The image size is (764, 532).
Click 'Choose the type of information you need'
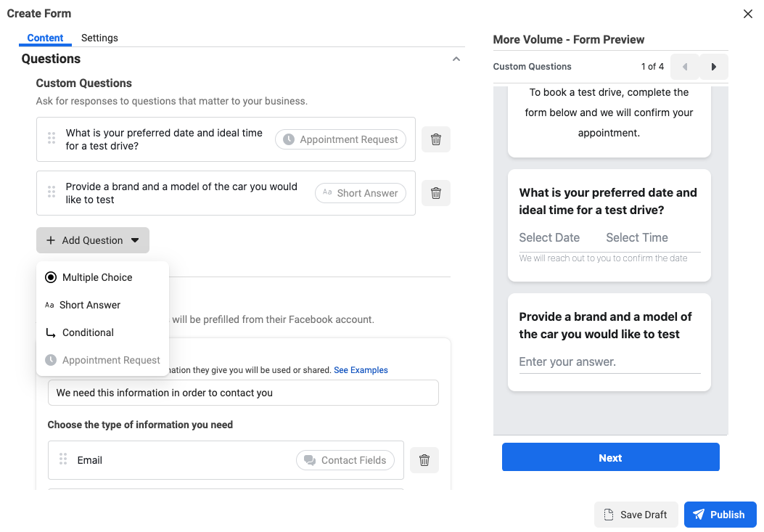(140, 425)
